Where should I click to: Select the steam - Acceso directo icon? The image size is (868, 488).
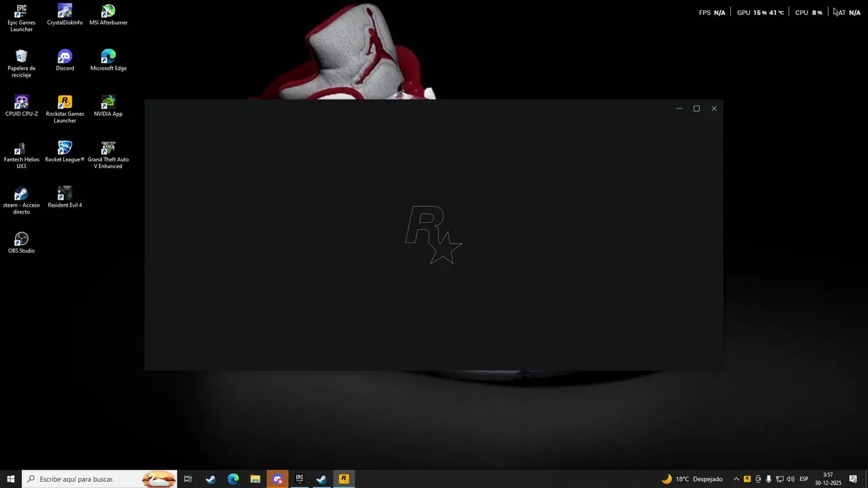tap(22, 201)
